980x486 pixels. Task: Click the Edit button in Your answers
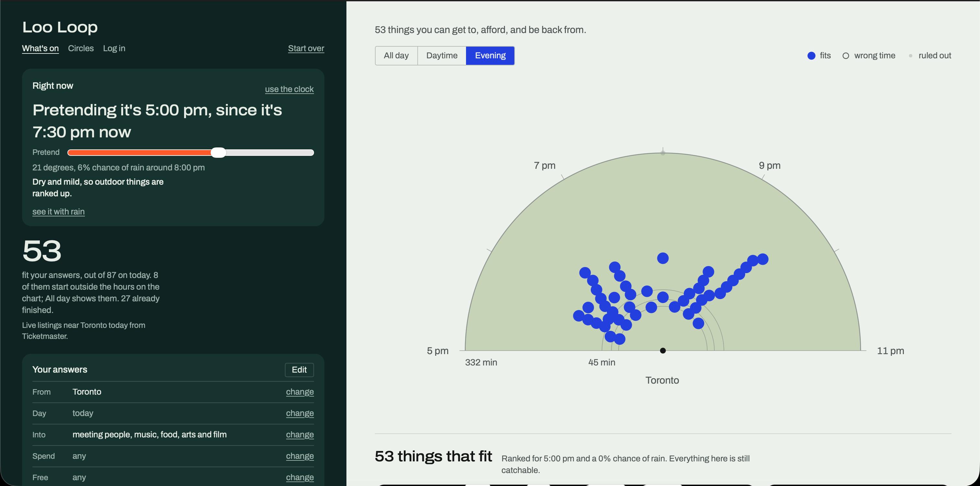[299, 370]
